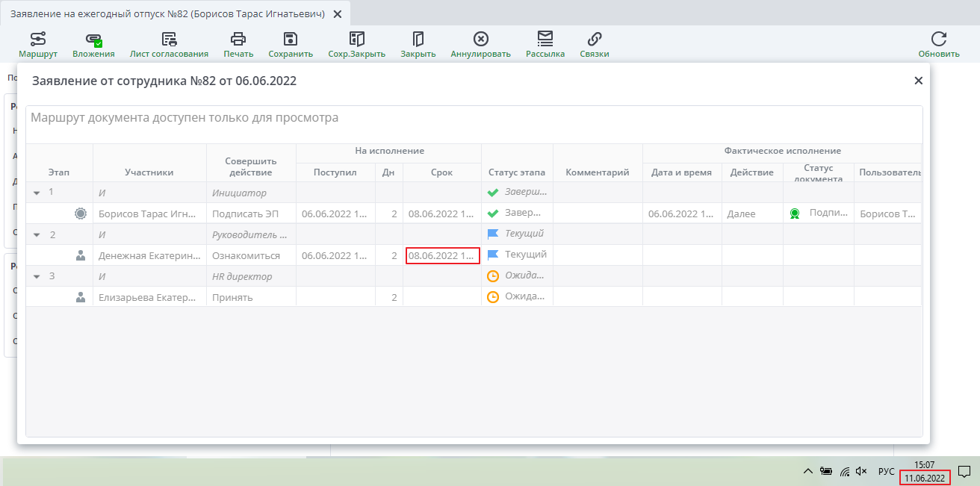Annul document via Аннулировать icon

(x=480, y=44)
